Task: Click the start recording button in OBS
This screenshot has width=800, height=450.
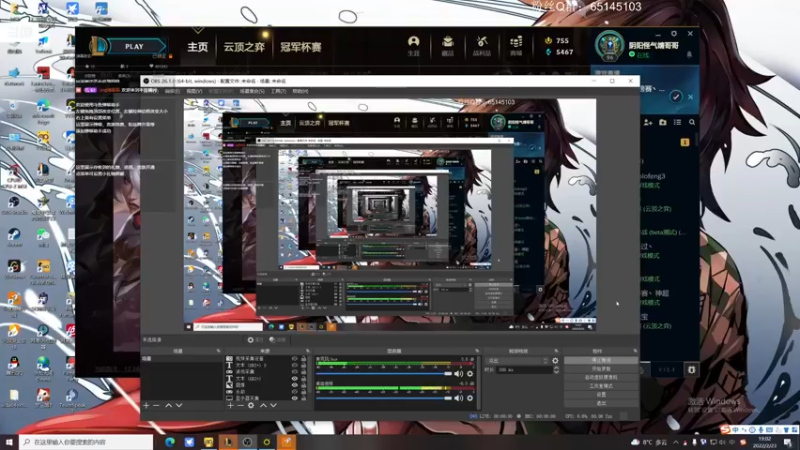Action: (601, 369)
